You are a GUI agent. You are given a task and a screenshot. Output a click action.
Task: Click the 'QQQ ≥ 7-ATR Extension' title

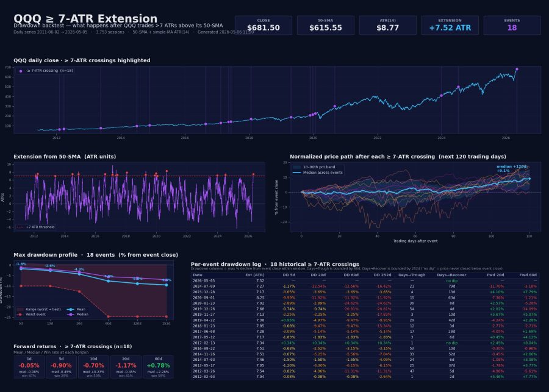85,18
